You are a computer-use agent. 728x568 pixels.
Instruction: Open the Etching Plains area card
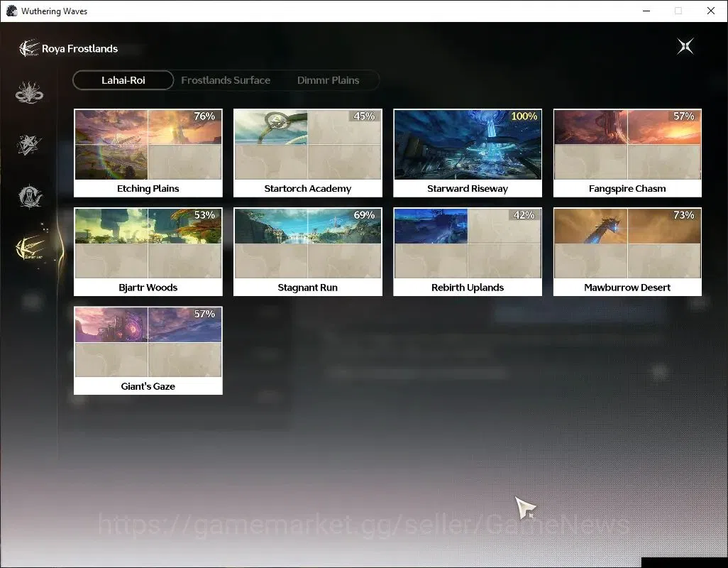coord(148,153)
